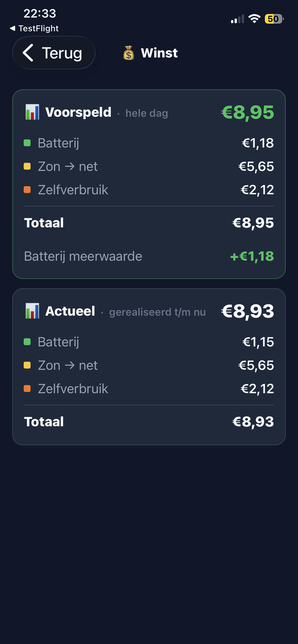Tap the orange Zelfverbruik swatch under Voorspeld
298x644 pixels.
(x=27, y=190)
